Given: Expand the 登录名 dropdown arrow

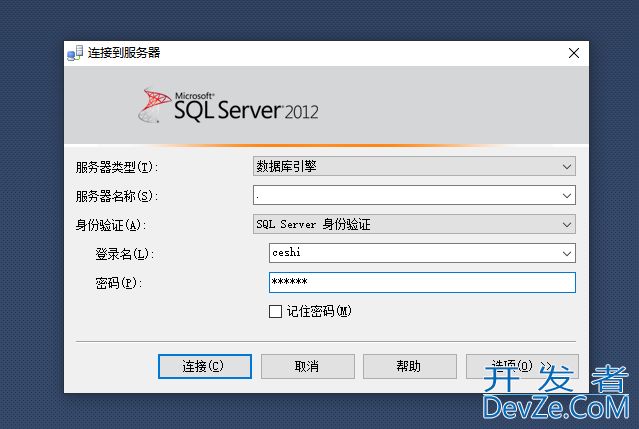Looking at the screenshot, I should click(x=566, y=253).
